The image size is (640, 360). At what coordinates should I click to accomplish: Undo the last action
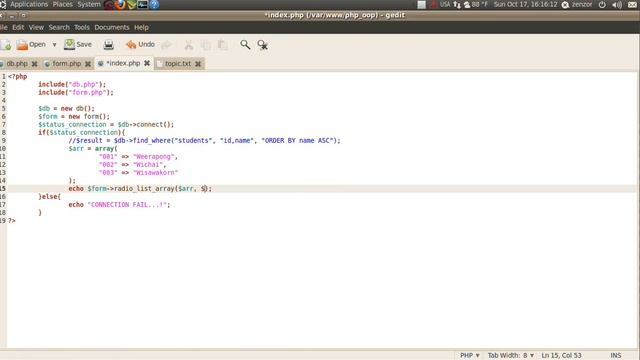coord(140,44)
